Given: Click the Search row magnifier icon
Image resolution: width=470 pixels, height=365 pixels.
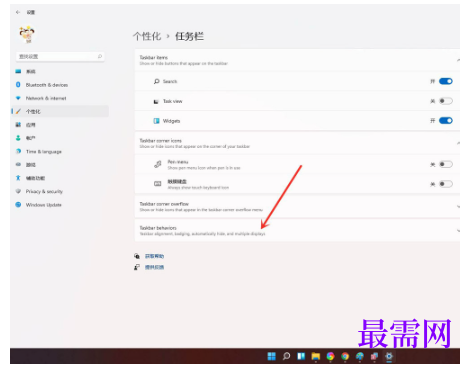Looking at the screenshot, I should coord(156,81).
